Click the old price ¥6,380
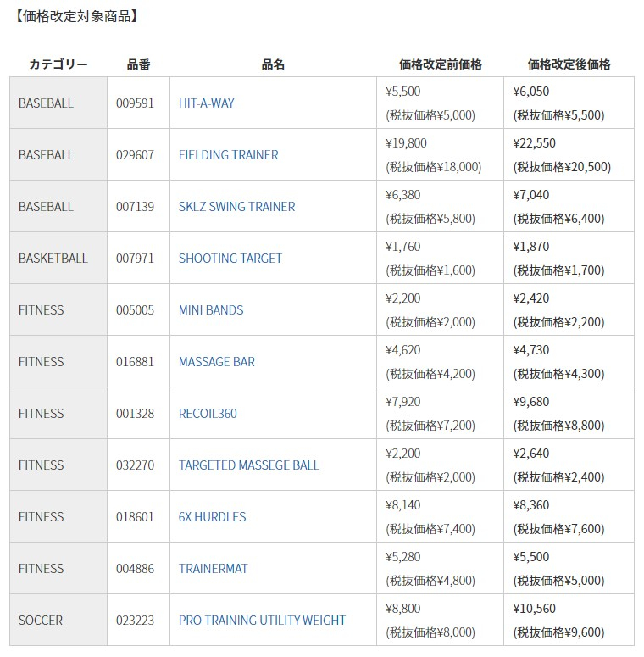644x657 pixels. pos(402,195)
